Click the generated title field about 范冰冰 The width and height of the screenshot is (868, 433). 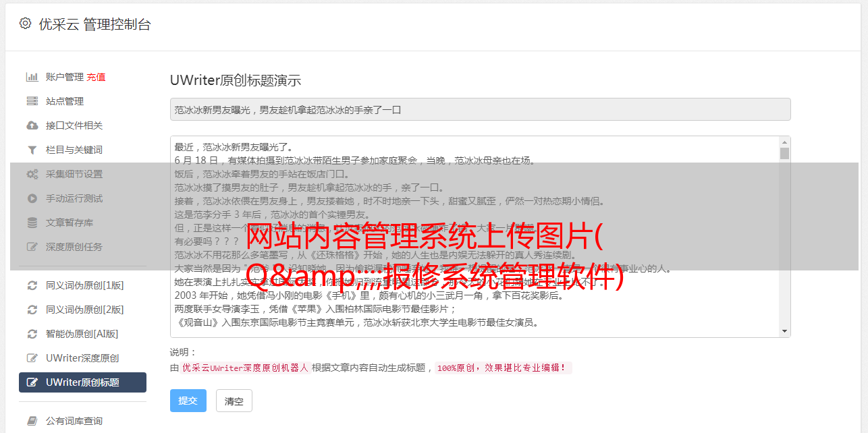[480, 109]
